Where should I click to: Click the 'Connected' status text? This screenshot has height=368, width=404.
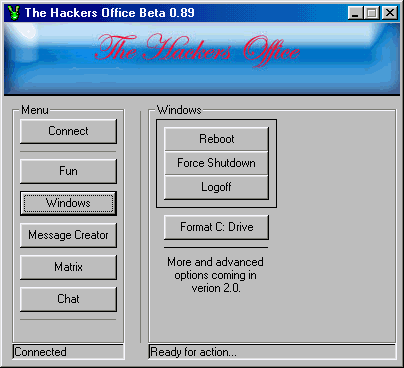pos(40,352)
